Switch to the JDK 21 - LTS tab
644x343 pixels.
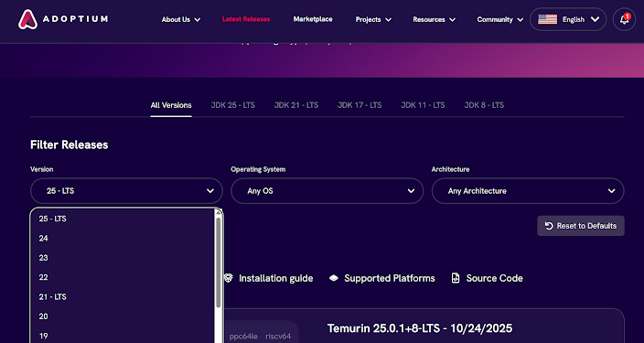click(x=296, y=105)
